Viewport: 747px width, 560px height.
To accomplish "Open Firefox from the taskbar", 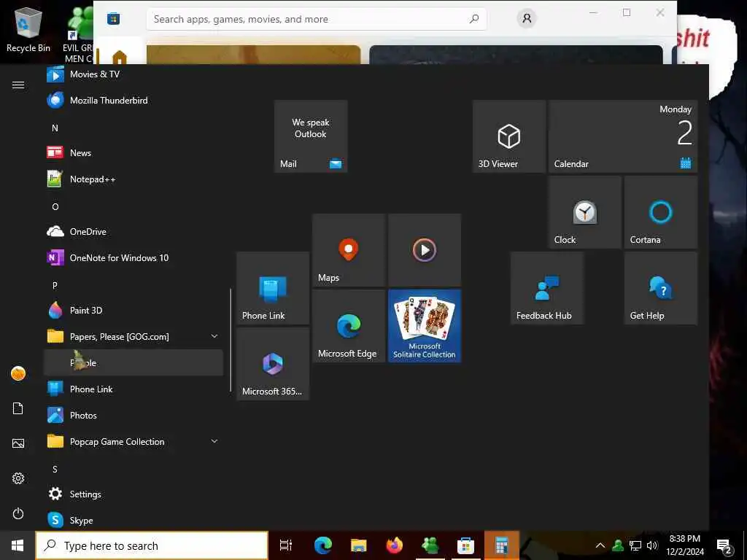I will [394, 545].
